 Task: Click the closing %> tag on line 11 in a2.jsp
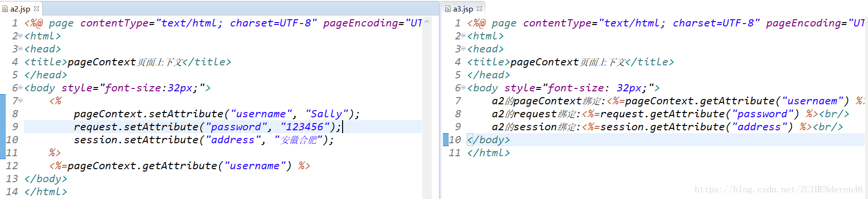click(55, 153)
